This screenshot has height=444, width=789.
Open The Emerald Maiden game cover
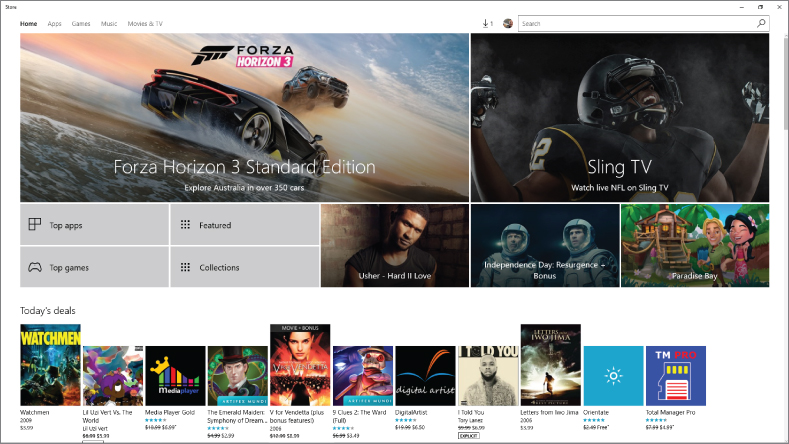(x=238, y=376)
